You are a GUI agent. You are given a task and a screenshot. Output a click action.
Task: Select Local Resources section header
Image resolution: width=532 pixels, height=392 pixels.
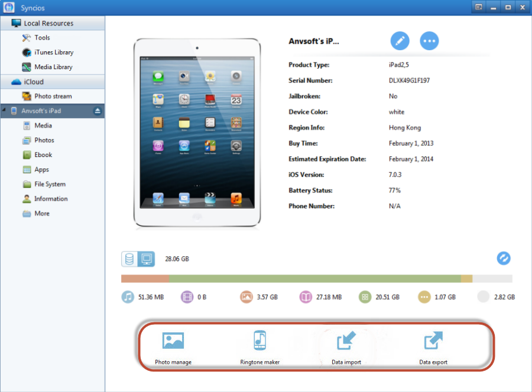click(x=53, y=23)
